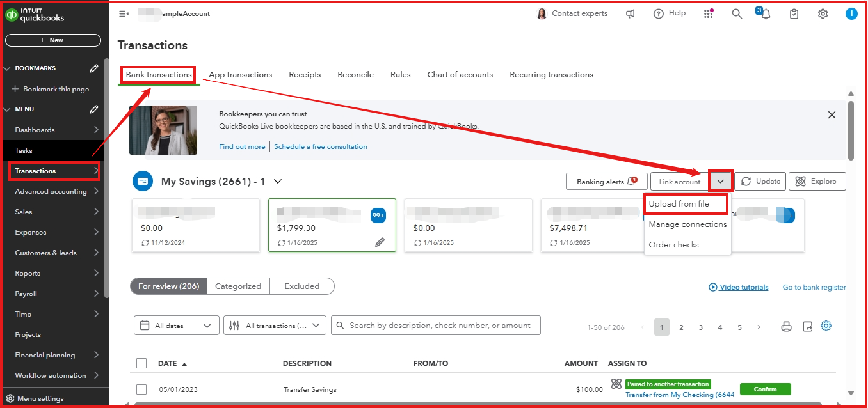Open Expenses in the left menu
This screenshot has height=408, width=868.
pyautogui.click(x=31, y=232)
